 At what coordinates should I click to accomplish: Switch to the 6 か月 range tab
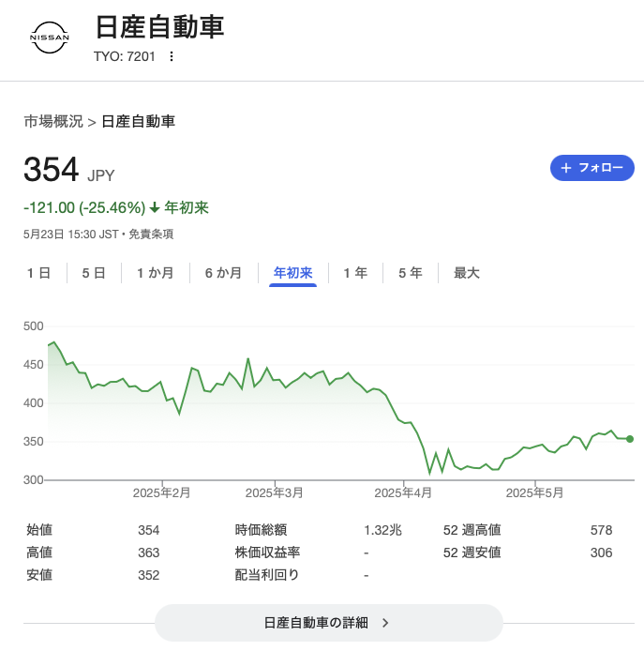coord(224,273)
